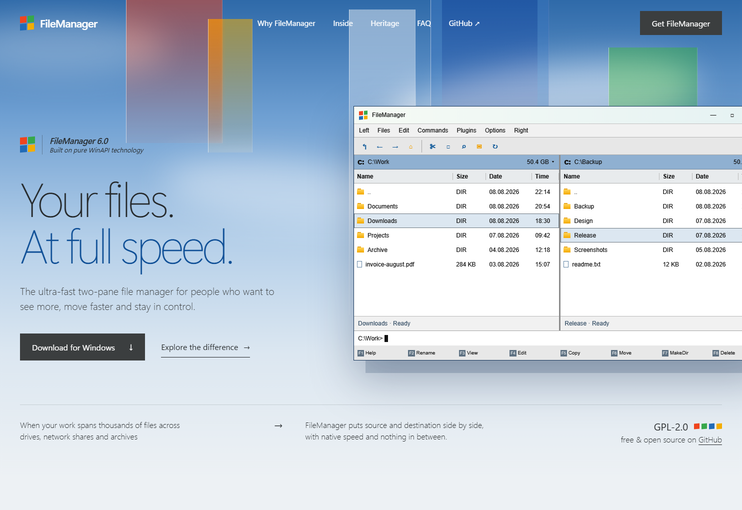Sort left pane by the Time column
Screen dimensions: 742x510
542,176
